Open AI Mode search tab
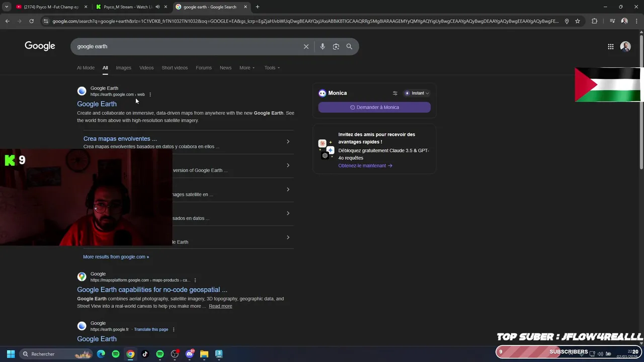Screen dimensions: 644x362 point(86,67)
